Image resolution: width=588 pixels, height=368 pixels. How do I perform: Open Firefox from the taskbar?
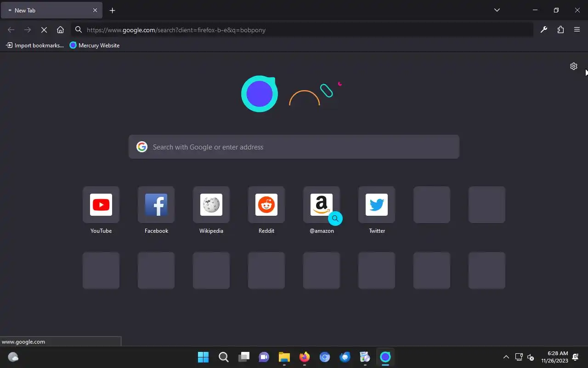point(304,357)
